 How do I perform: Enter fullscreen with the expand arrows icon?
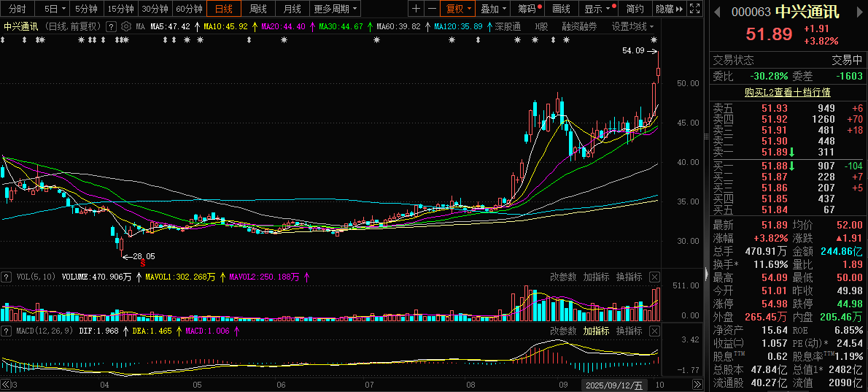(696, 8)
